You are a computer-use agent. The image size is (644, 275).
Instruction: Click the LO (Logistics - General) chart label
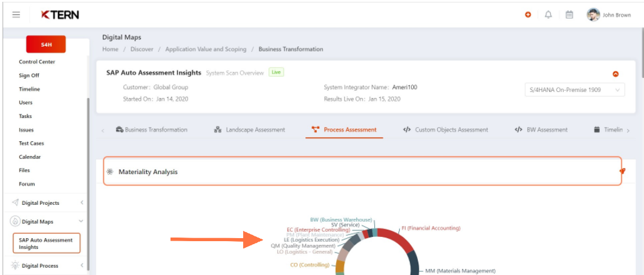click(305, 252)
